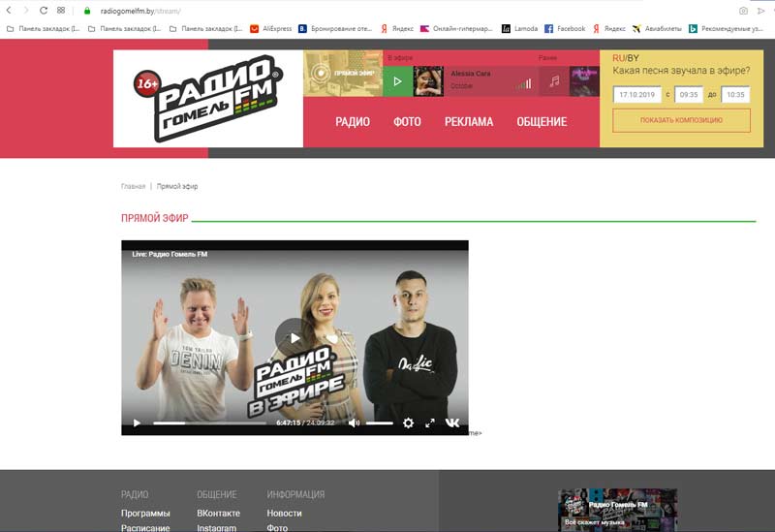Click the VK logo in video player
The width and height of the screenshot is (775, 532).
tap(452, 422)
